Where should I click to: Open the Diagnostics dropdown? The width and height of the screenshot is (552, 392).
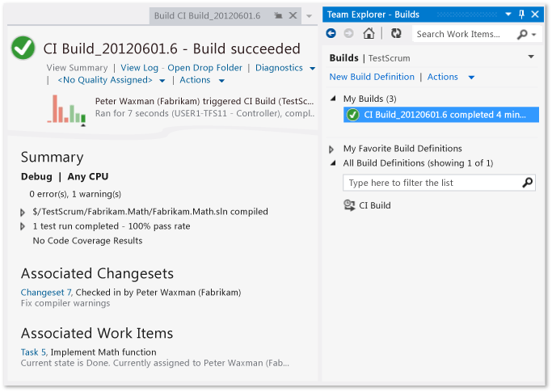point(312,69)
